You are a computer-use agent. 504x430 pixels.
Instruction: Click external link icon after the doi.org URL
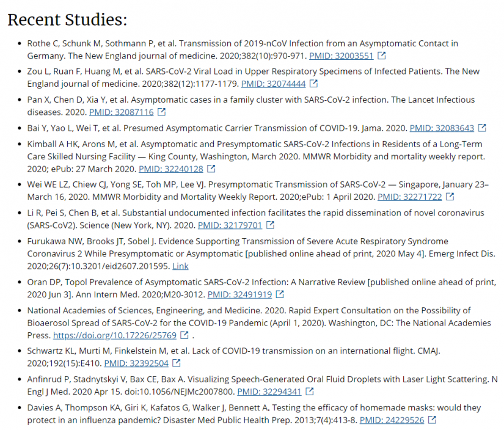tap(184, 335)
